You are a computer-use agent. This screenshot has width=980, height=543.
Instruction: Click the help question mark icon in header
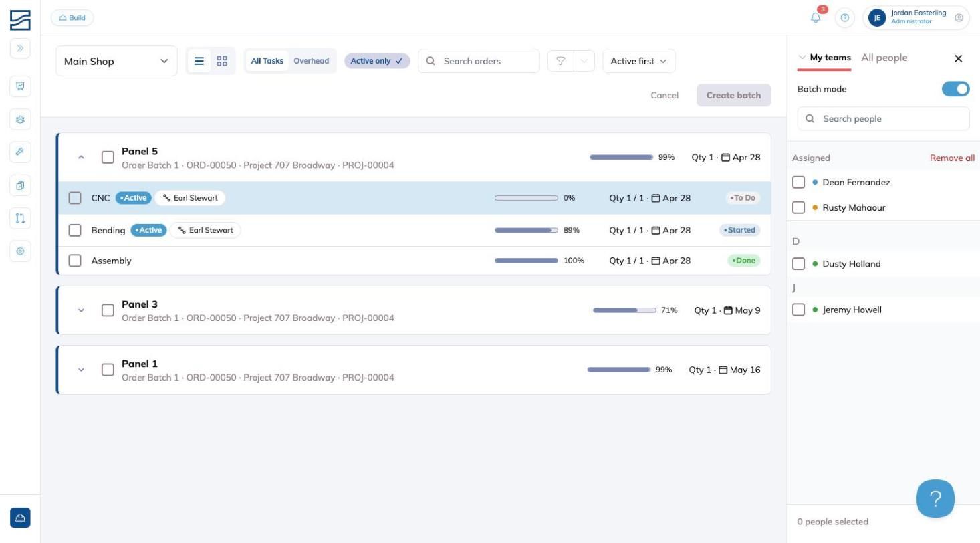coord(845,18)
